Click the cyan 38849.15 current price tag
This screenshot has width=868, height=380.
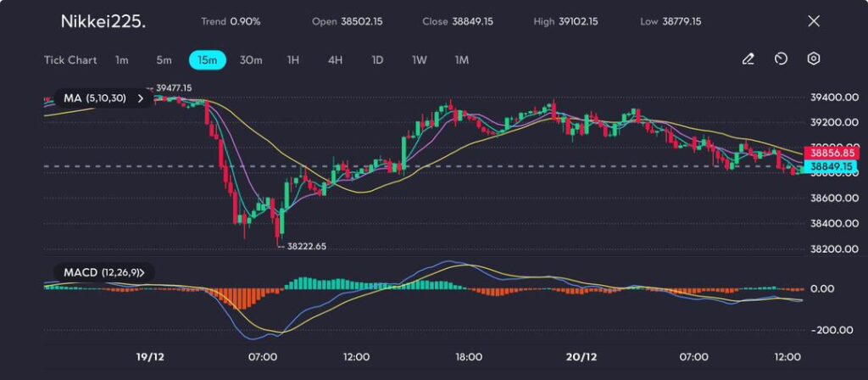pos(830,168)
